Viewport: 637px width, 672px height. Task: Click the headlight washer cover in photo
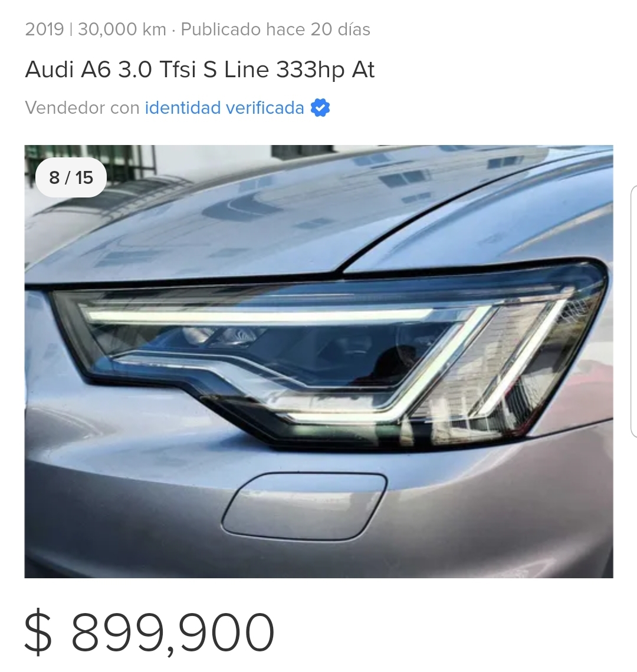point(304,506)
